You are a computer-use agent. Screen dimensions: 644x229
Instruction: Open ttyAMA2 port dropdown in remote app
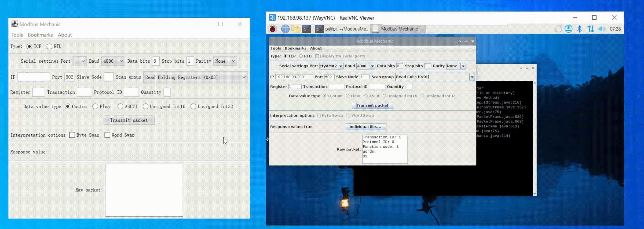(341, 66)
